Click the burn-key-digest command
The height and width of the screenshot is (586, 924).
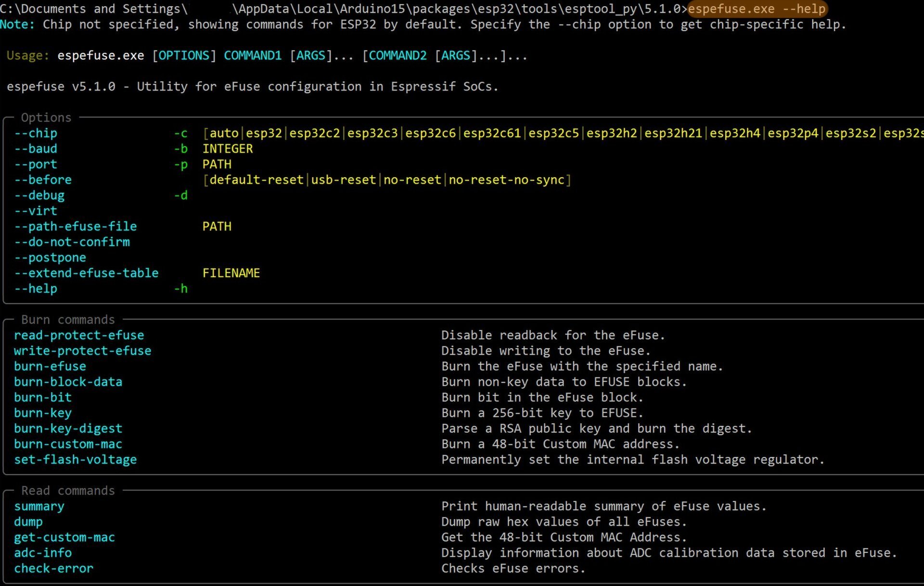(68, 429)
